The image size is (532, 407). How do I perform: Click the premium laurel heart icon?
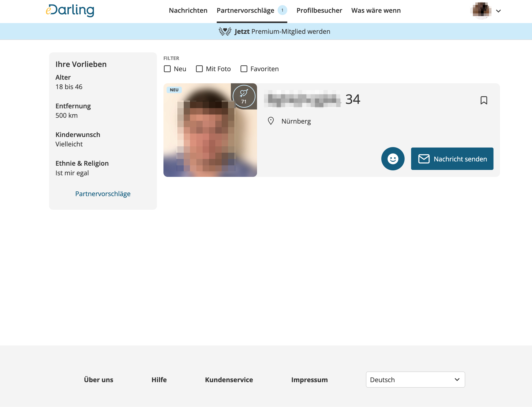225,32
